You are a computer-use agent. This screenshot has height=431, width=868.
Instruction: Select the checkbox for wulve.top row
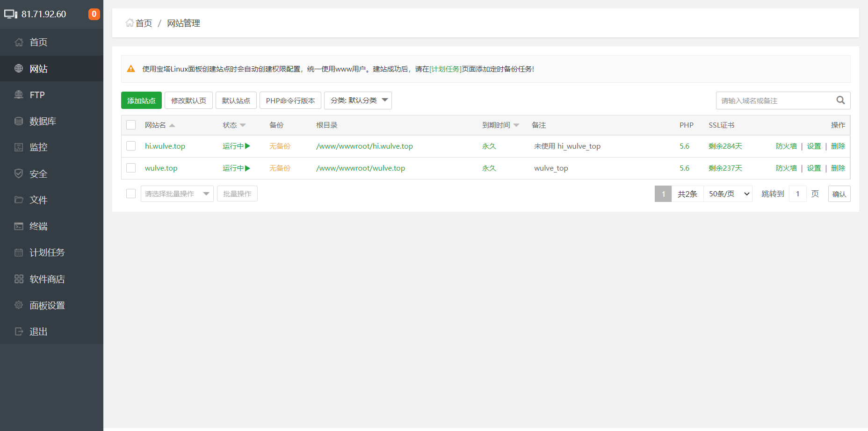[x=131, y=168]
